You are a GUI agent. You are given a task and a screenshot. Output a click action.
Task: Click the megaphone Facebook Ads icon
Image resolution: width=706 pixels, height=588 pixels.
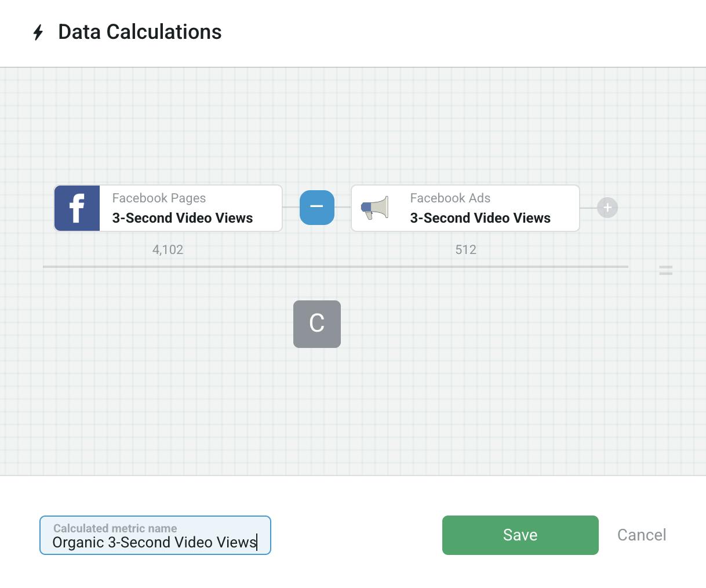(x=374, y=208)
